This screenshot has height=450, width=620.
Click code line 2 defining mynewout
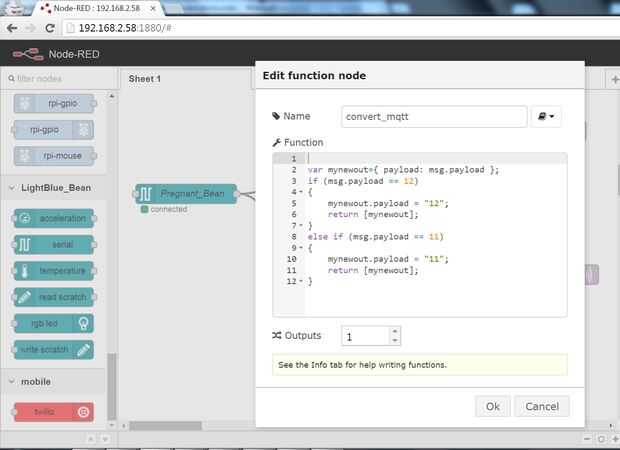[x=403, y=170]
